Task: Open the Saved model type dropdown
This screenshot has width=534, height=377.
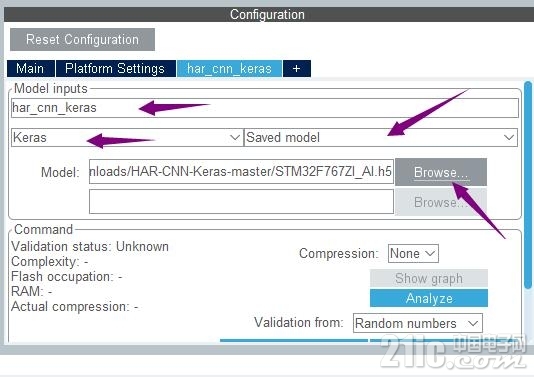Action: pos(381,138)
